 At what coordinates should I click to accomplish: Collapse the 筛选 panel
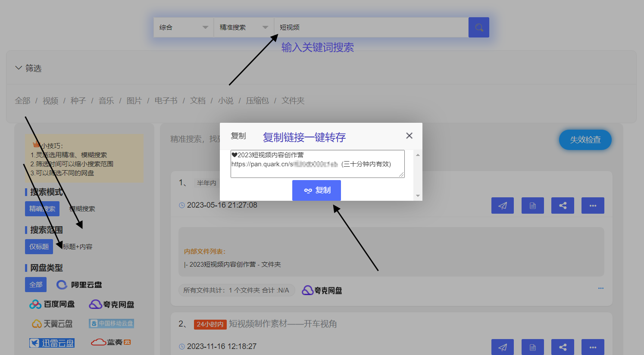[28, 68]
